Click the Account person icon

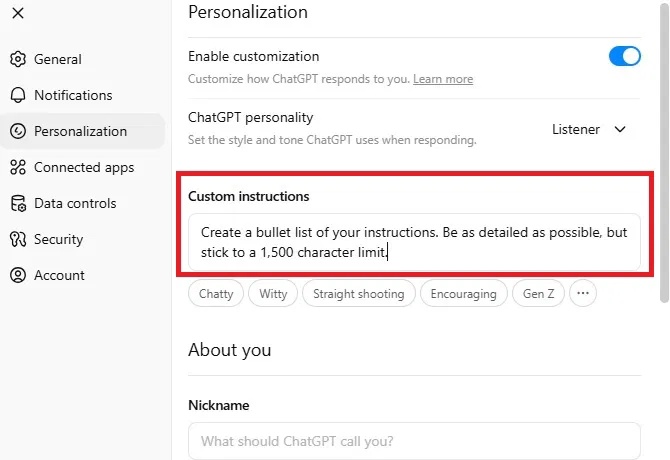[18, 275]
